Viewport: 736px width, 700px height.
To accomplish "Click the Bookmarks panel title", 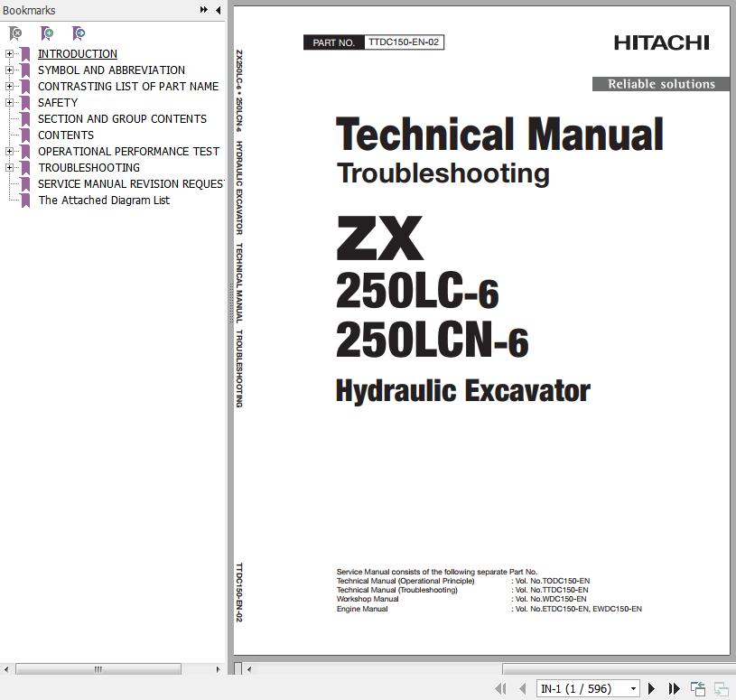I will pyautogui.click(x=29, y=10).
